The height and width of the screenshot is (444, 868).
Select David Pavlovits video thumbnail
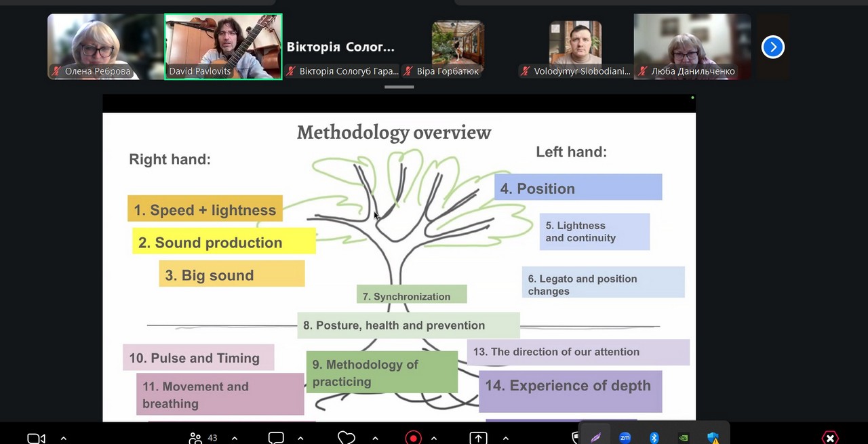[x=223, y=46]
